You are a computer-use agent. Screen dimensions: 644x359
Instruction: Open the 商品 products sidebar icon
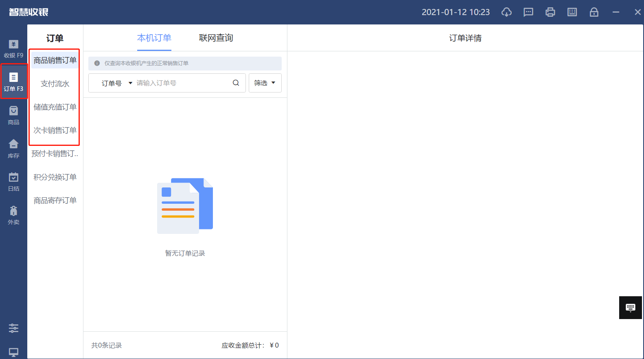(13, 115)
